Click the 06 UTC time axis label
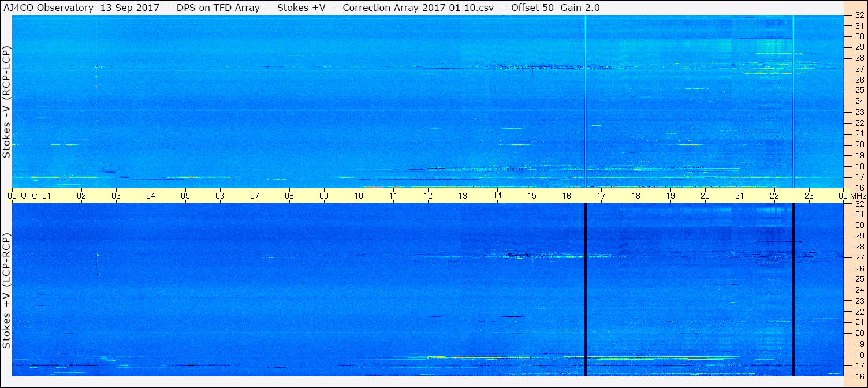This screenshot has width=868, height=388. pos(220,196)
